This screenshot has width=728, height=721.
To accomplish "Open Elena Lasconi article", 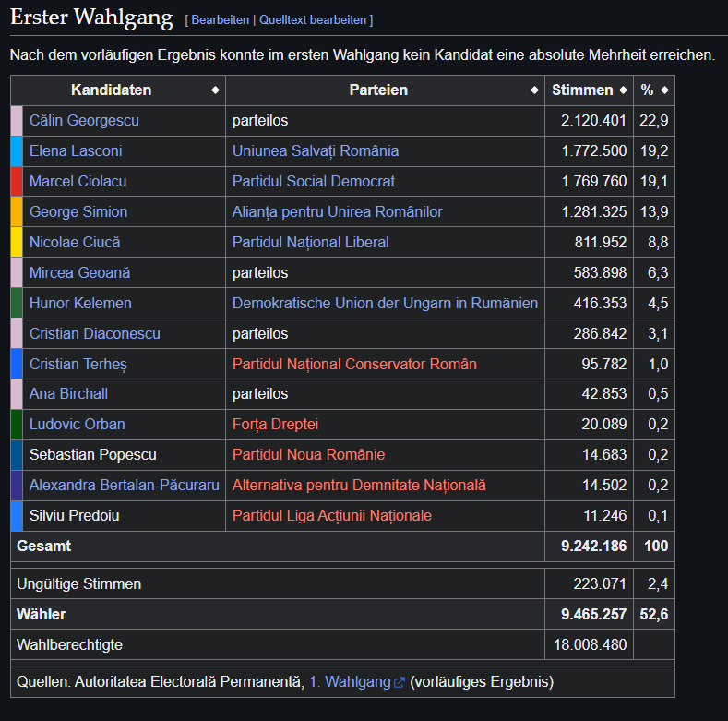I will click(x=76, y=151).
